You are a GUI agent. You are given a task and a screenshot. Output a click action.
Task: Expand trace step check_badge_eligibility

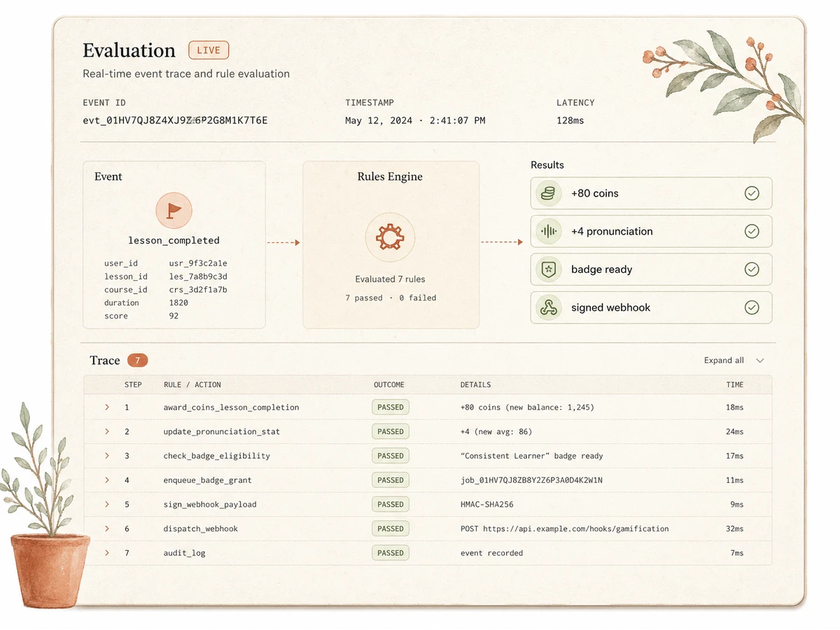tap(107, 456)
